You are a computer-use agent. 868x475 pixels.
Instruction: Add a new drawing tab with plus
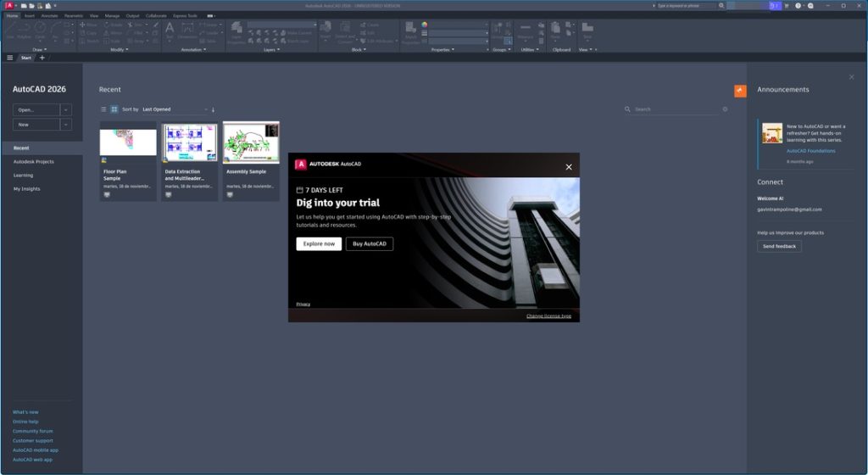[42, 58]
